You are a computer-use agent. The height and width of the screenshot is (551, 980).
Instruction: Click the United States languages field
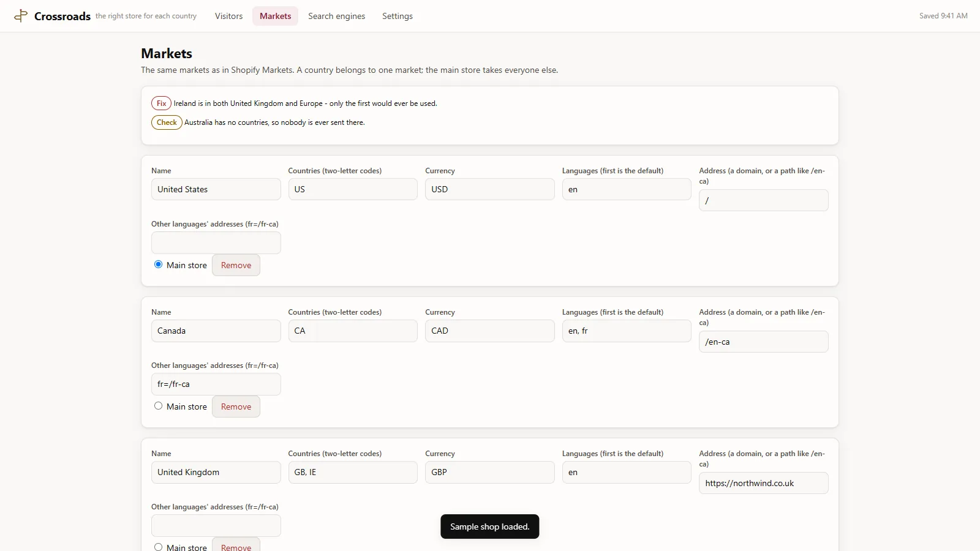pos(627,189)
